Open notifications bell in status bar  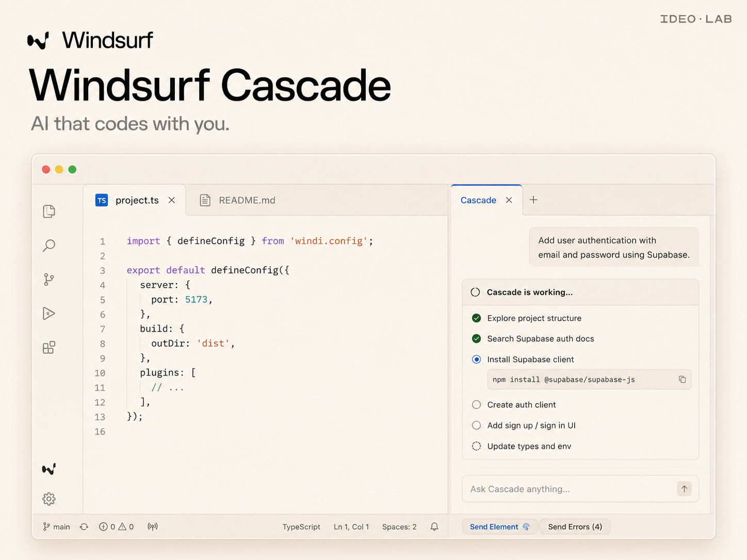tap(434, 526)
